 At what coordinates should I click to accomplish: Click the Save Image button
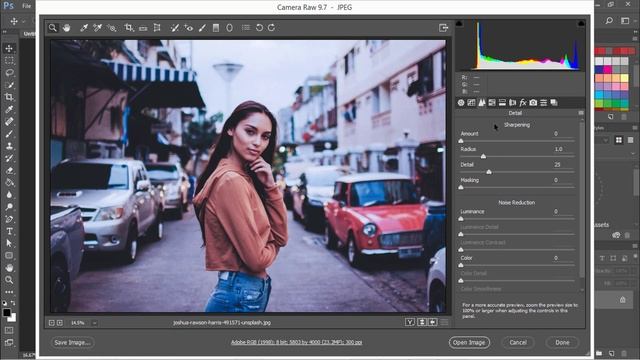coord(72,342)
